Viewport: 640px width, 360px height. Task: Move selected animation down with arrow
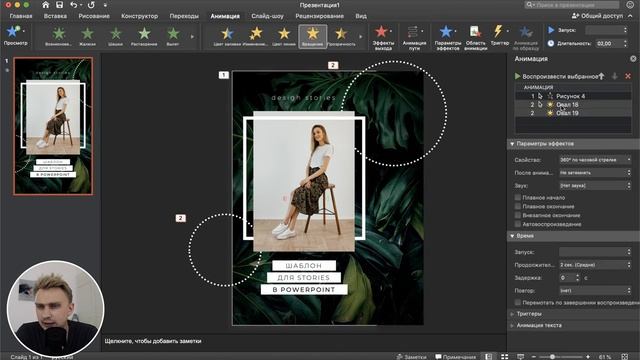click(615, 76)
